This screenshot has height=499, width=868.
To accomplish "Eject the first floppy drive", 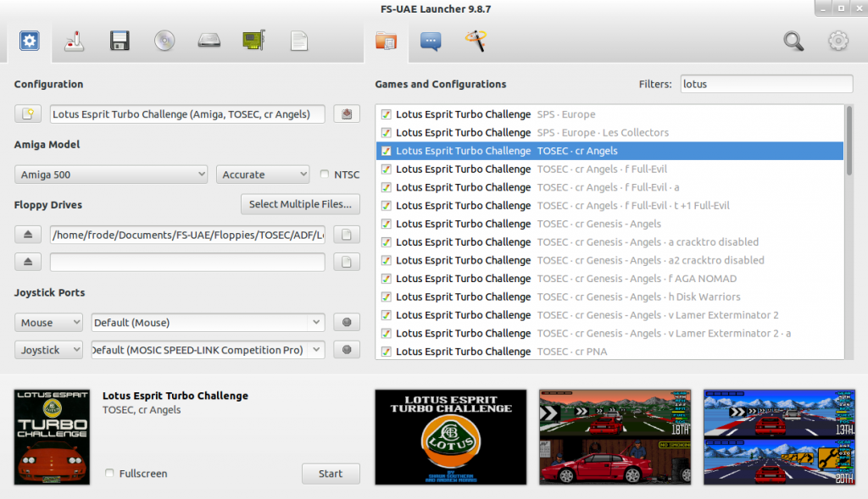I will pyautogui.click(x=27, y=235).
